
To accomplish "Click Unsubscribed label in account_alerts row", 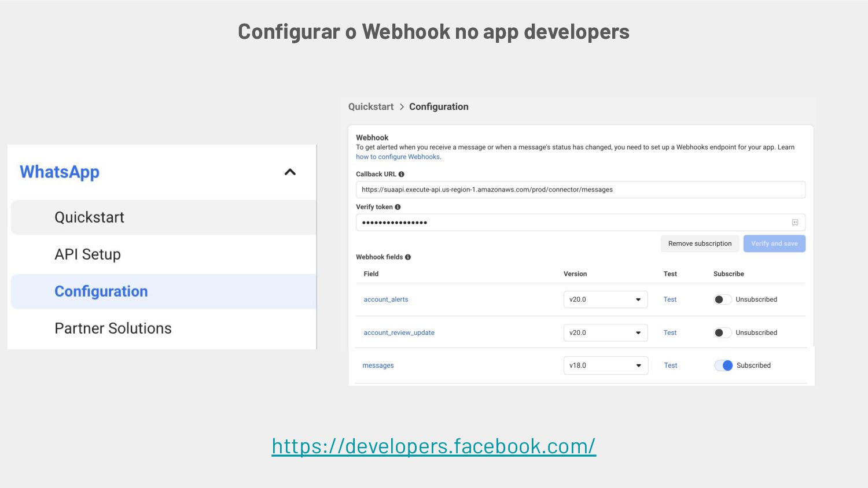I will click(756, 300).
